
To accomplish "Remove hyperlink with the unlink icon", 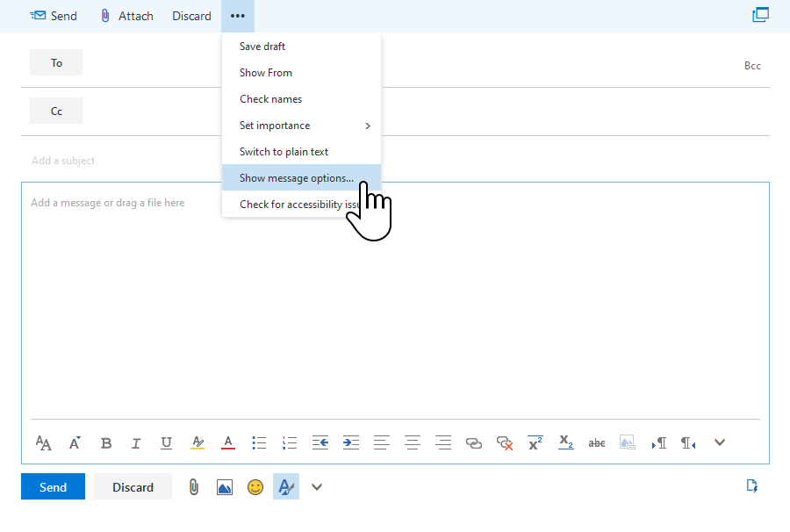I will (504, 443).
